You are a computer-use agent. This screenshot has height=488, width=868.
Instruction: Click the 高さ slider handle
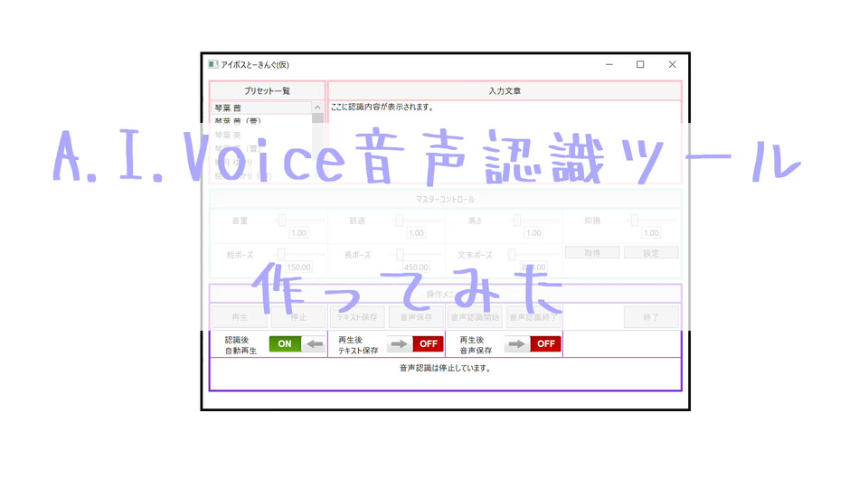pos(516,221)
